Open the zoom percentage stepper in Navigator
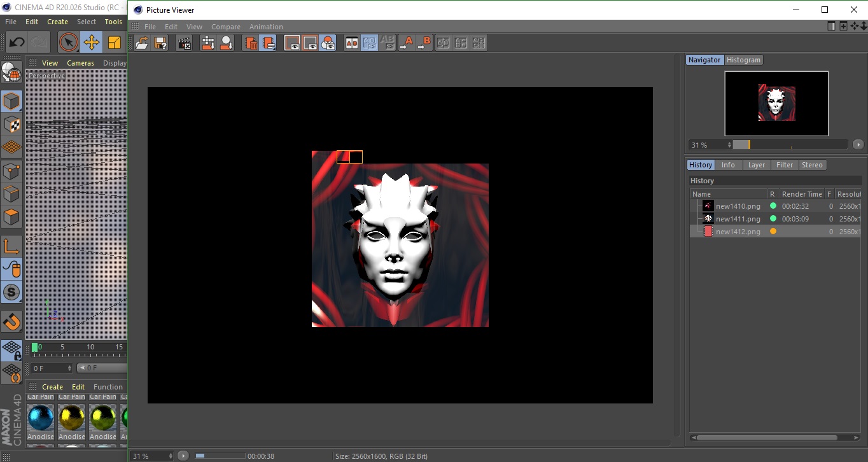Viewport: 868px width, 462px height. click(729, 145)
